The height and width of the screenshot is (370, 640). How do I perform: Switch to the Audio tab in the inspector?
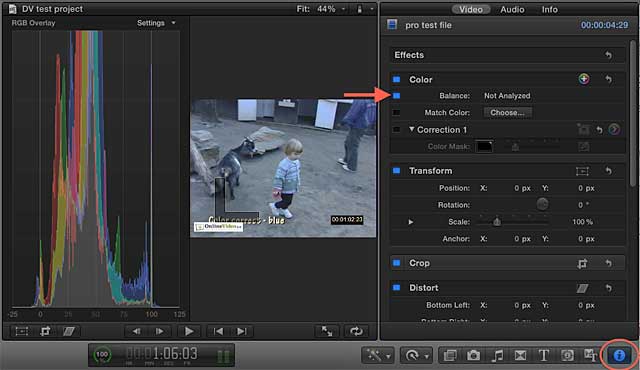(512, 9)
